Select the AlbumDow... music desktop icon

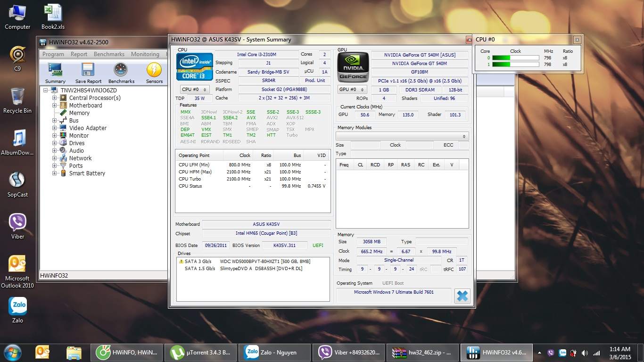[x=17, y=142]
